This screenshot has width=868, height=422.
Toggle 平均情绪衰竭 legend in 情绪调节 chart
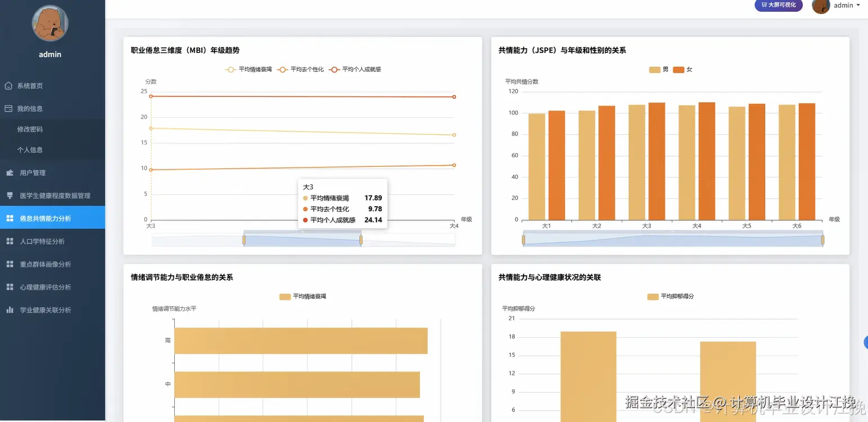tap(302, 297)
